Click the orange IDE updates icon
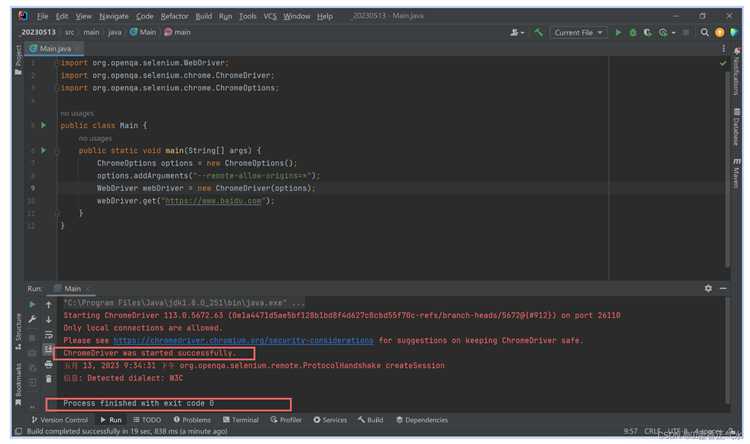 click(x=719, y=33)
